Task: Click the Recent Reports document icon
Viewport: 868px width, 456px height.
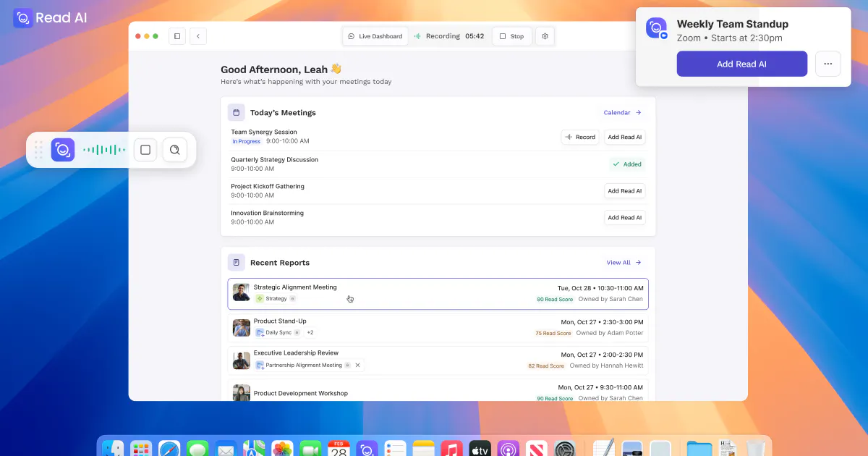Action: coord(236,262)
